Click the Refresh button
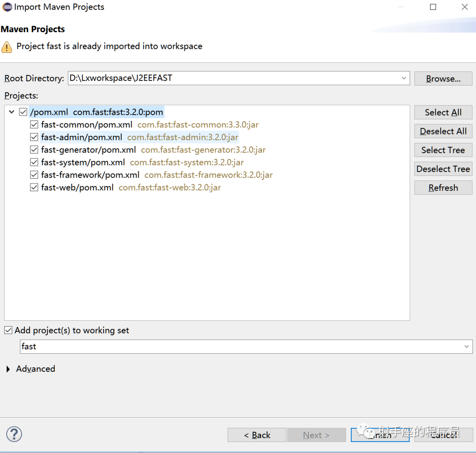 pyautogui.click(x=443, y=188)
